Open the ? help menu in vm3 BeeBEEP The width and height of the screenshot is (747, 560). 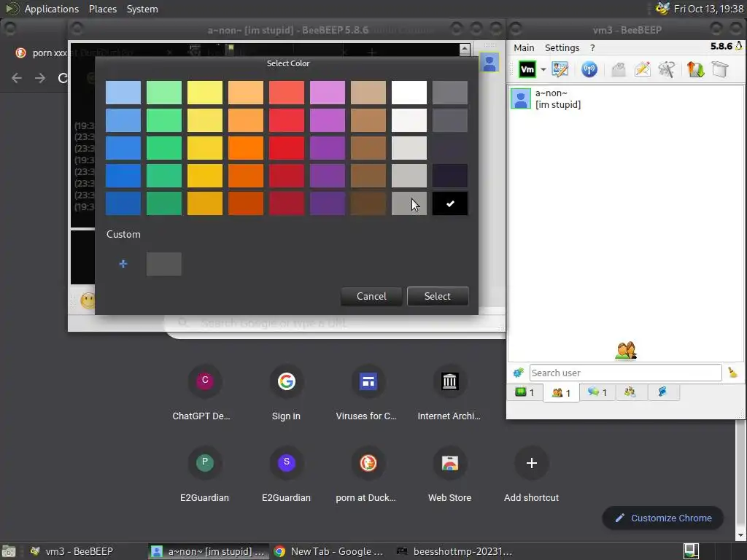pyautogui.click(x=592, y=47)
